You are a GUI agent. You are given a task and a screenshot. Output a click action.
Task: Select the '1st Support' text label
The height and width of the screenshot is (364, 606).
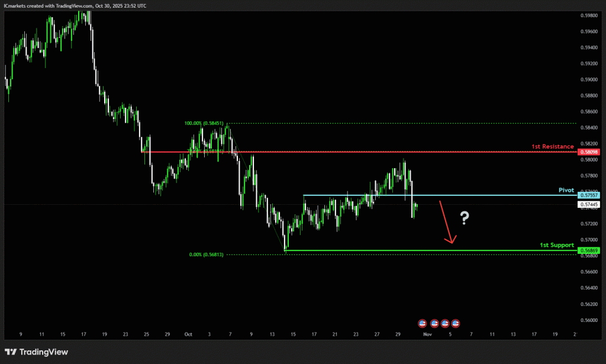coord(557,244)
